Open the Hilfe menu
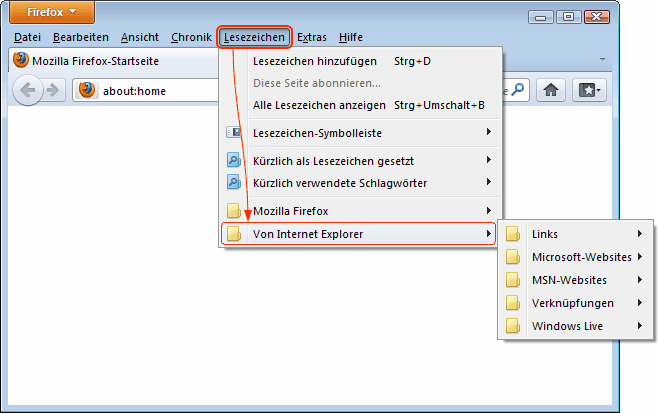 [351, 37]
